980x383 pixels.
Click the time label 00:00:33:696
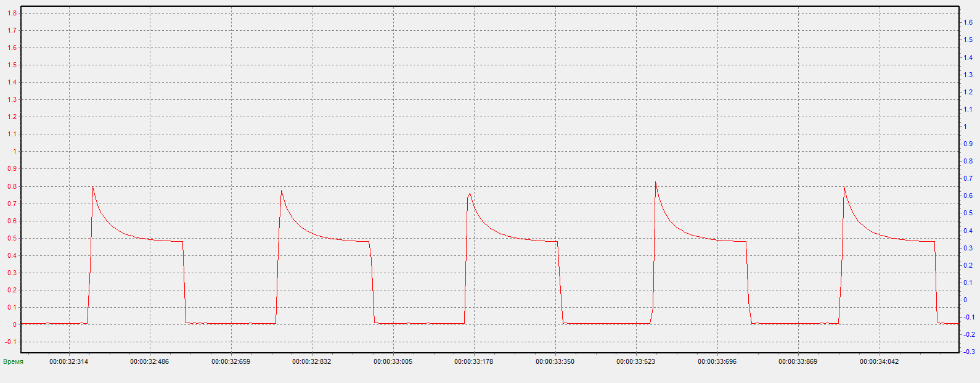click(717, 361)
